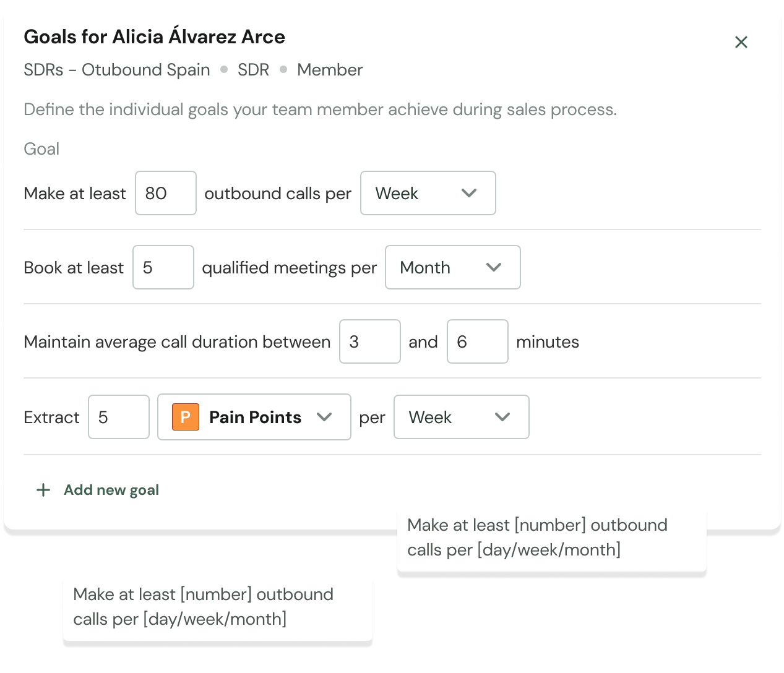784x673 pixels.
Task: Select the upper goal template suggestion card
Action: pos(551,538)
